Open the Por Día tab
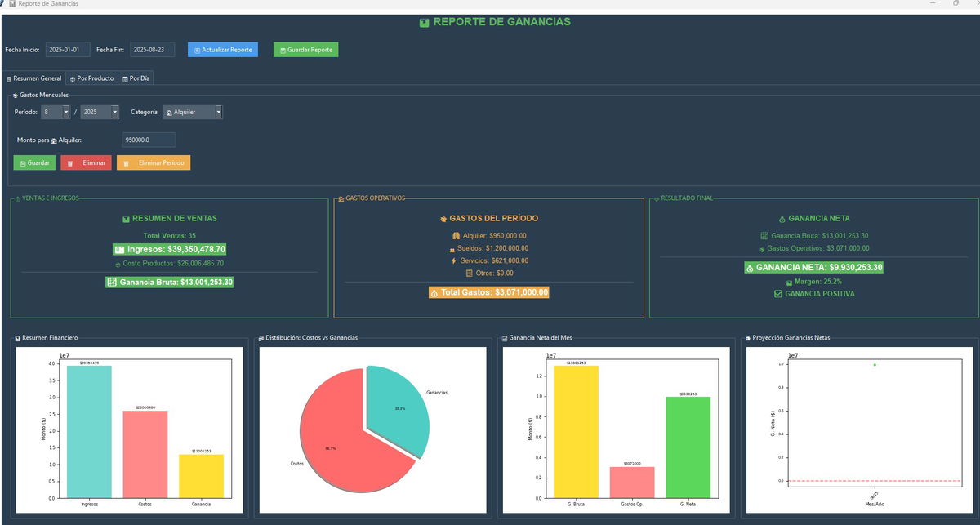This screenshot has height=525, width=980. click(x=136, y=78)
